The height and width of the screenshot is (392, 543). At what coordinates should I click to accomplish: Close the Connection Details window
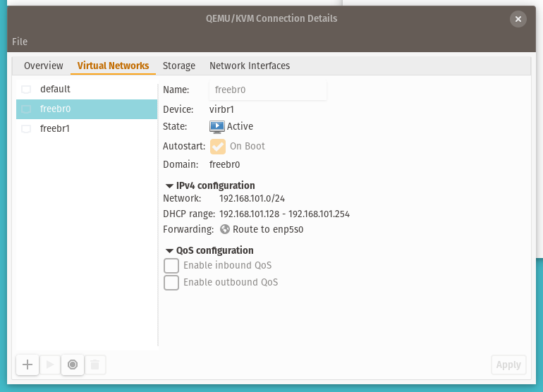518,19
